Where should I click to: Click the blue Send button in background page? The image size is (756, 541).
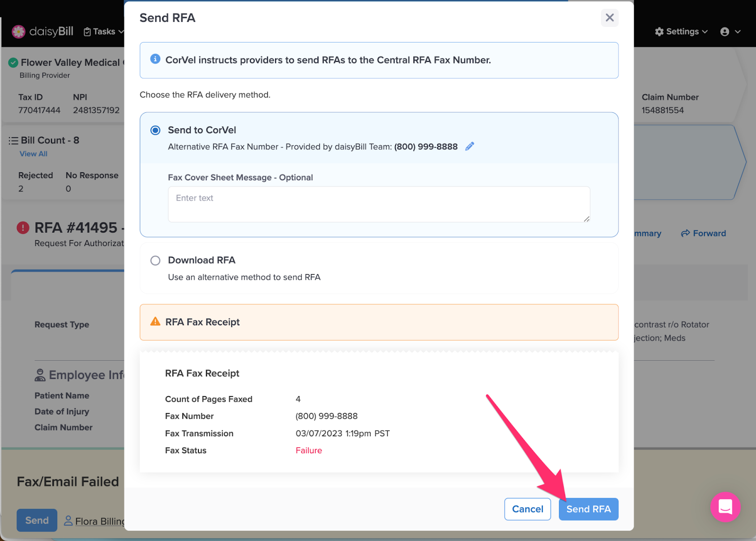[x=37, y=520]
